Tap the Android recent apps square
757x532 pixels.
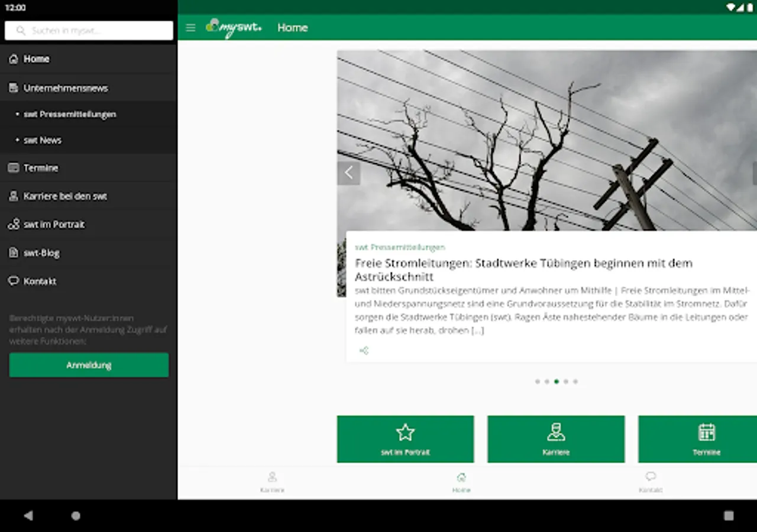729,515
